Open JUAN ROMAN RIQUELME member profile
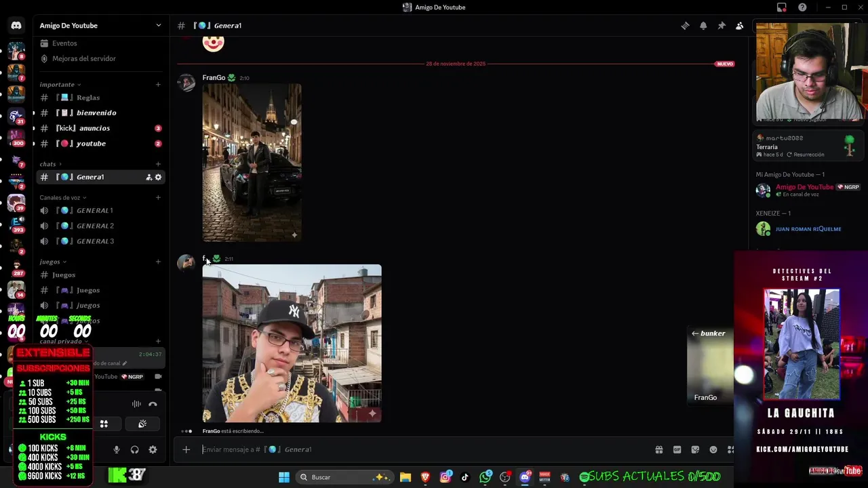The image size is (868, 488). [x=808, y=229]
